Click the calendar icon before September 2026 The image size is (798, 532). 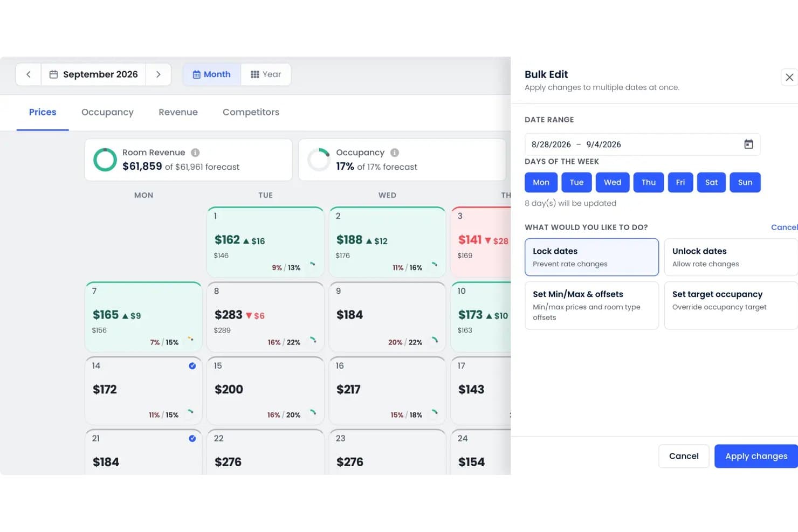53,74
